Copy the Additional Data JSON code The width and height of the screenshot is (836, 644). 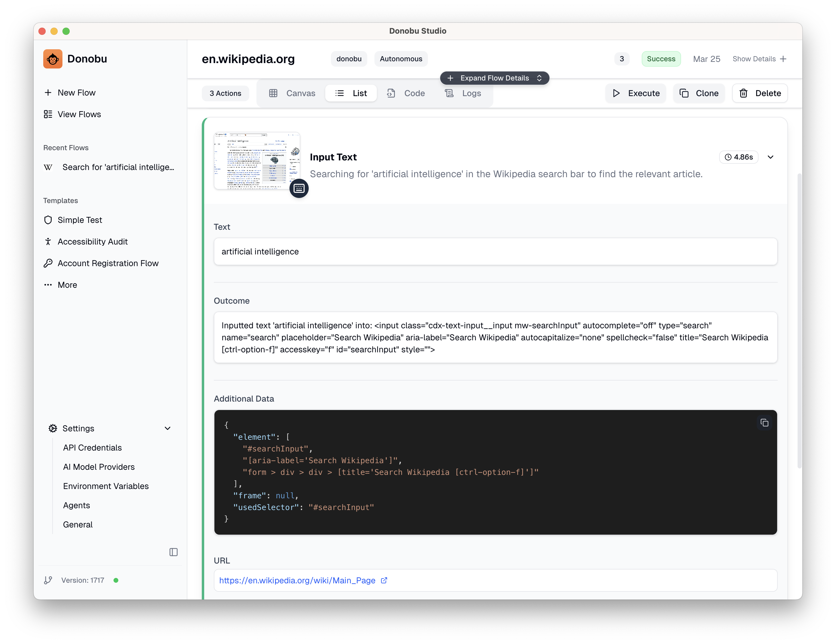pyautogui.click(x=764, y=423)
